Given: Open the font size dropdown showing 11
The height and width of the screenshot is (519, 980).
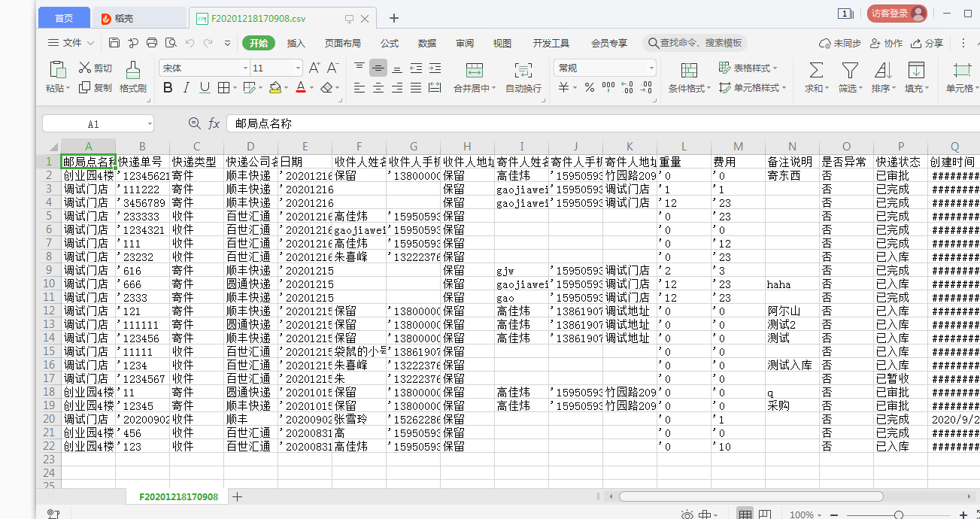Looking at the screenshot, I should pyautogui.click(x=298, y=68).
